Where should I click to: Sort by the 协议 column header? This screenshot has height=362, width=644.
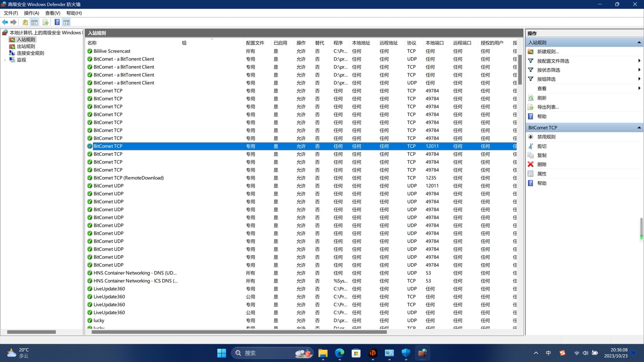click(415, 43)
